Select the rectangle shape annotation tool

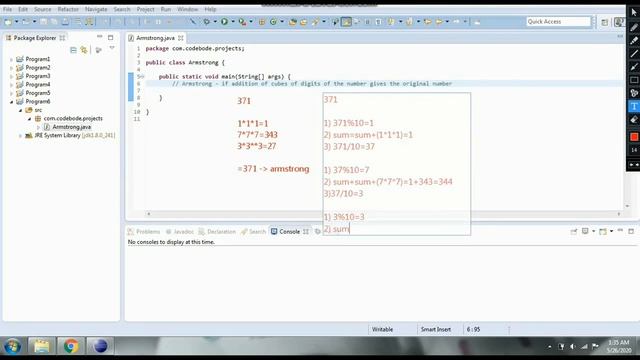click(x=634, y=80)
